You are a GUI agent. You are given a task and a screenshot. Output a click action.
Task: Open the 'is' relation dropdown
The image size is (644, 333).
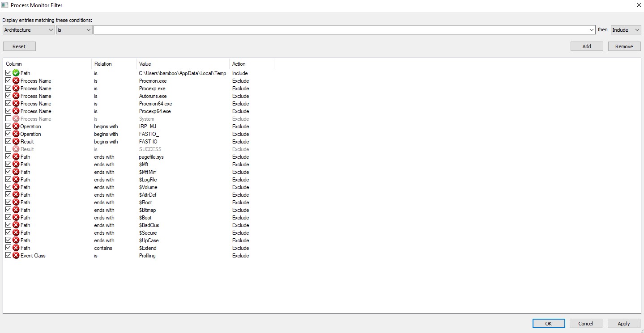coord(74,30)
